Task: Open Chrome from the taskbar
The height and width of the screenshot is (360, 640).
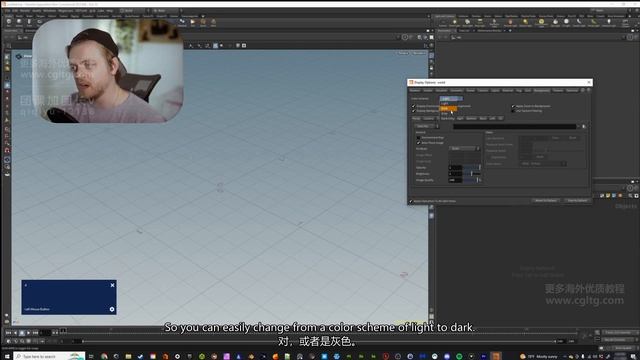Action: pyautogui.click(x=104, y=356)
